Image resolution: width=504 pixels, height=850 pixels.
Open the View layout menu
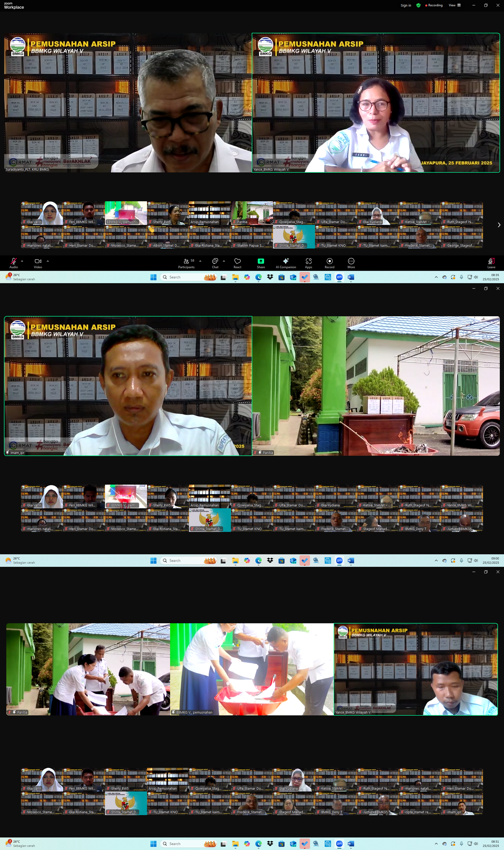(454, 5)
